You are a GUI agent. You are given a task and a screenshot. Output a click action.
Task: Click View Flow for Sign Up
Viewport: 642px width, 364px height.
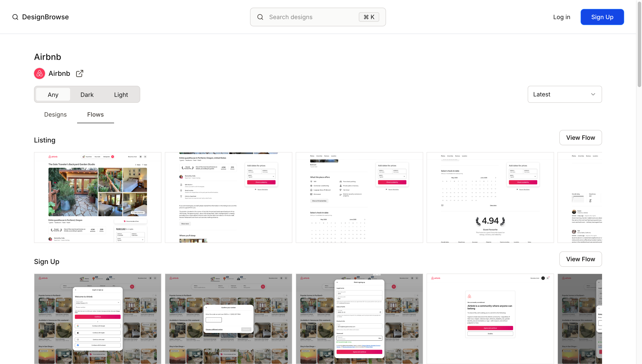point(580,259)
